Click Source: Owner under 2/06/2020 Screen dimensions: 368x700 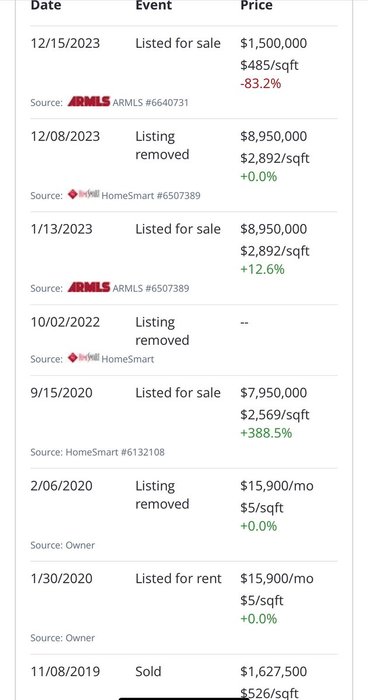(63, 545)
